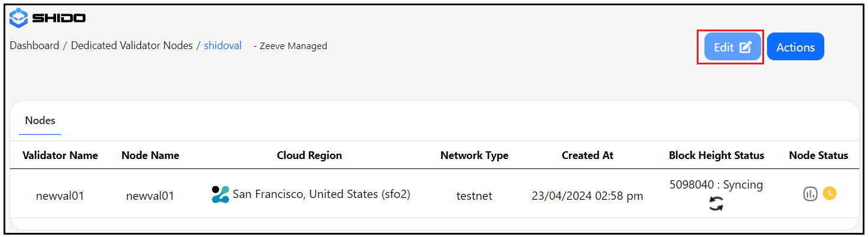Click the cloud provider icon for San Francisco
This screenshot has height=237, width=868.
[220, 194]
